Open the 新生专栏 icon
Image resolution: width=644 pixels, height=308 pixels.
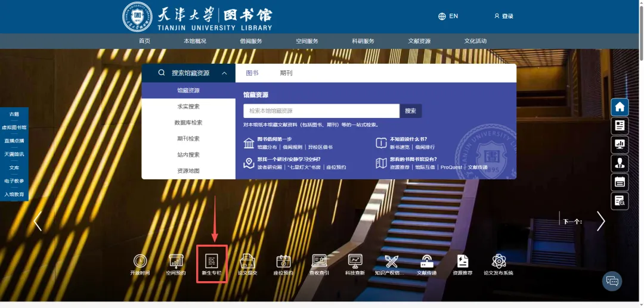[x=212, y=262]
